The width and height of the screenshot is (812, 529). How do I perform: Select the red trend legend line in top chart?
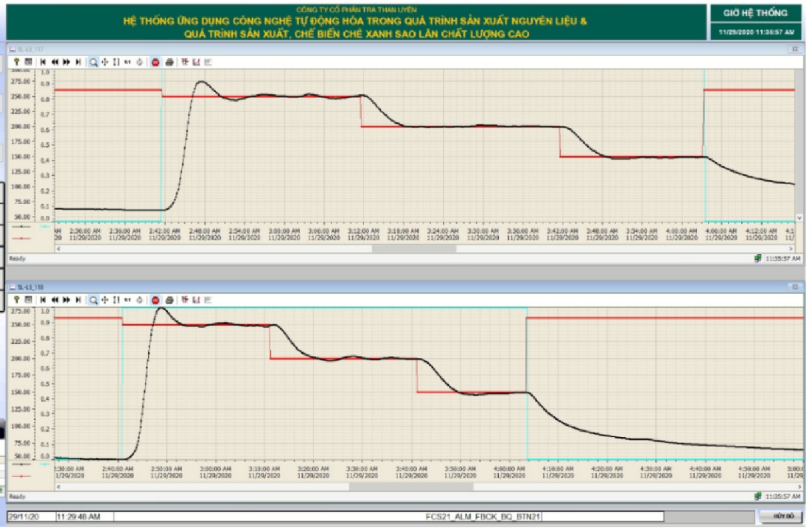(21, 238)
